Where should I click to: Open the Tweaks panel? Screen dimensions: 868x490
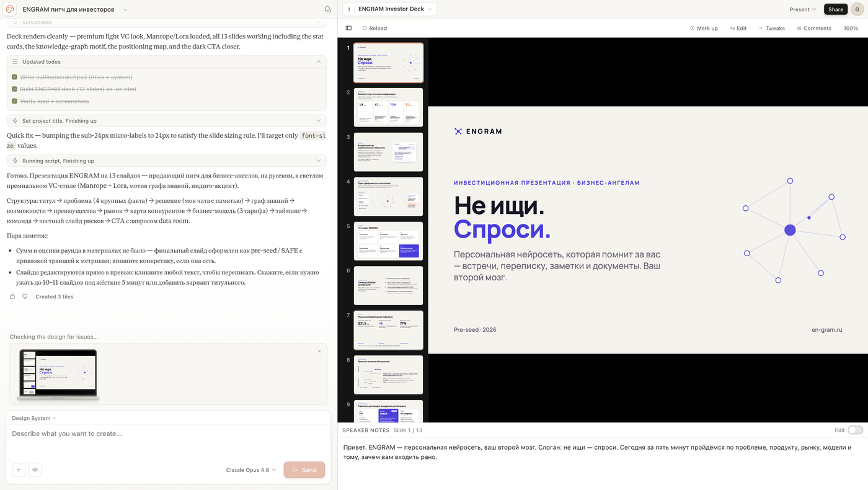pyautogui.click(x=771, y=28)
